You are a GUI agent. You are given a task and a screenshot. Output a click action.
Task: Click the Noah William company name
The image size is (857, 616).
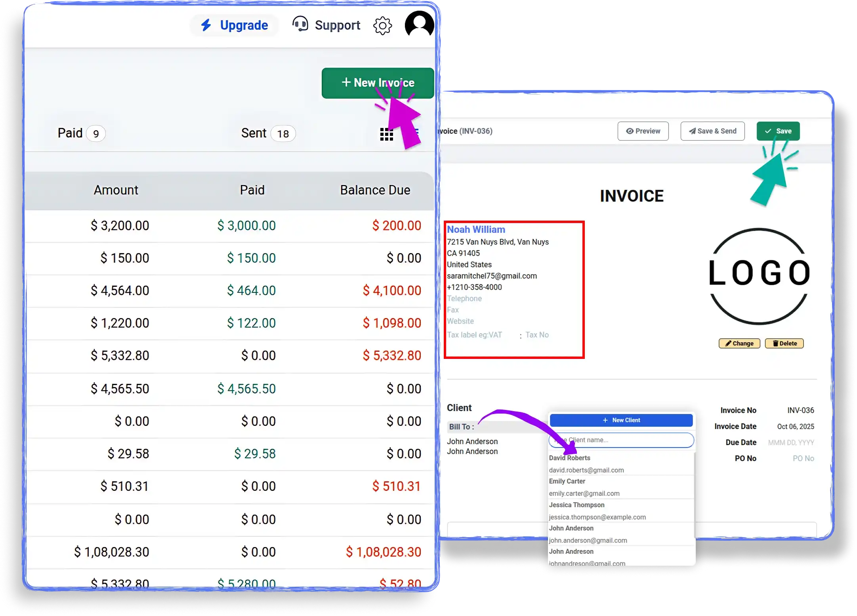pos(476,230)
